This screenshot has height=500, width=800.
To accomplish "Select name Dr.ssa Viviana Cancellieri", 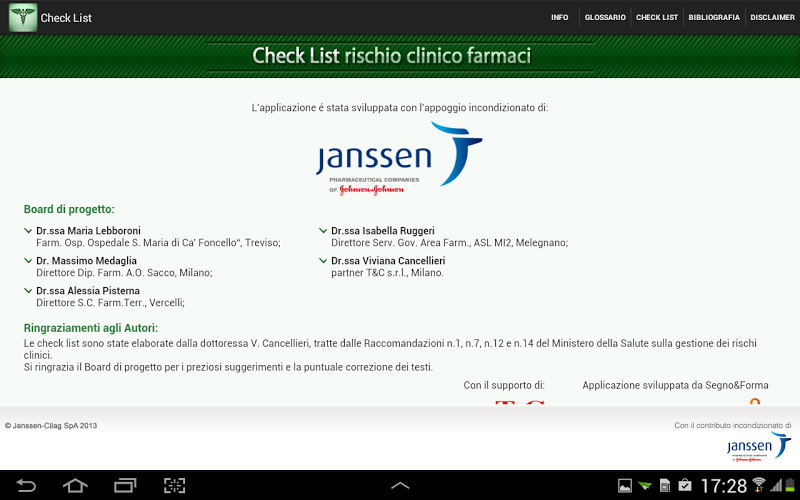I will point(388,261).
